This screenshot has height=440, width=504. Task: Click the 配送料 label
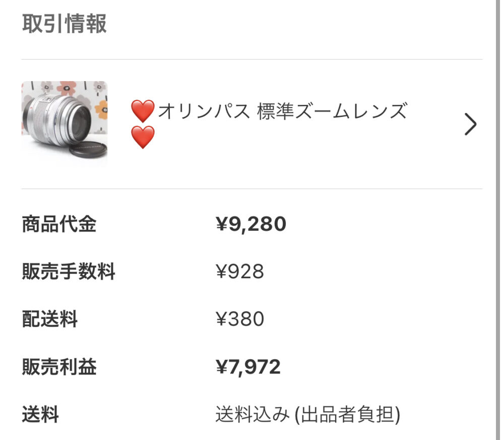(x=49, y=320)
